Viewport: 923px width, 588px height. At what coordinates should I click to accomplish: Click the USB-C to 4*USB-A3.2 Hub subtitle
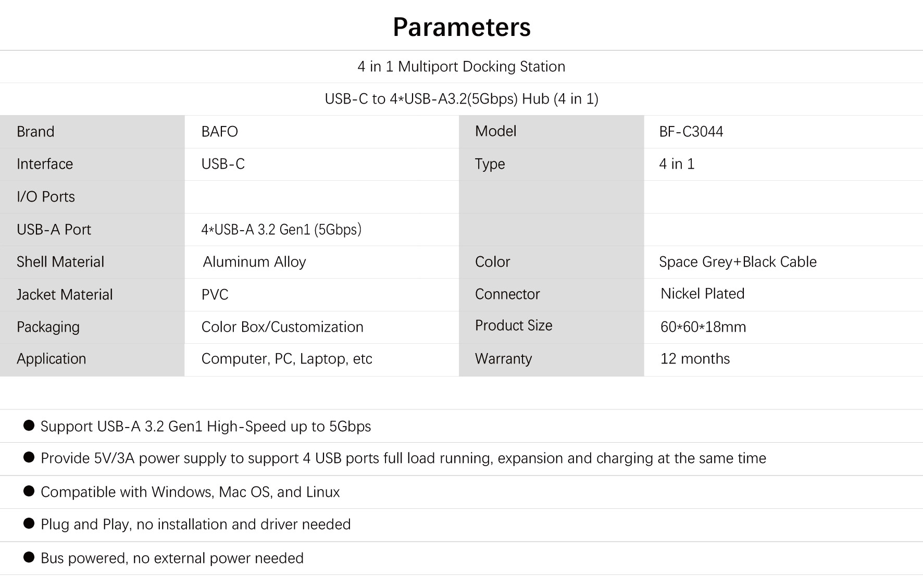click(x=461, y=99)
